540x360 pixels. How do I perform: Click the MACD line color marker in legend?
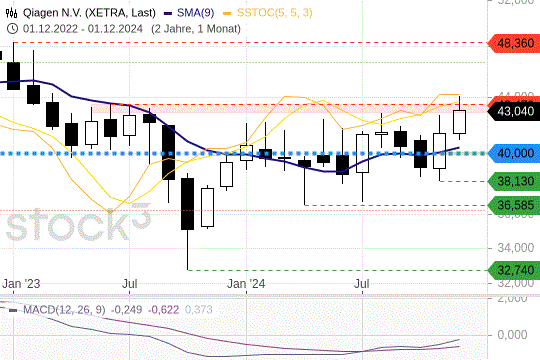coord(13,310)
